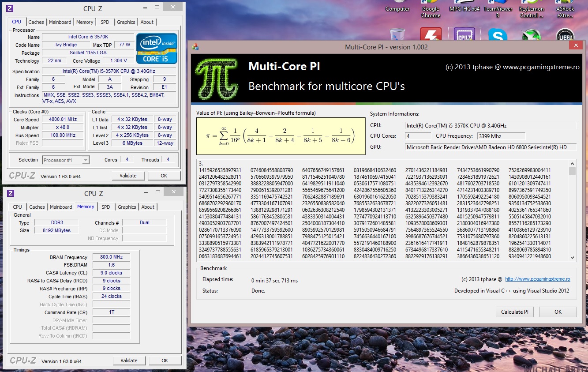The image size is (588, 372).
Task: Click Validate in the bottom CPU-Z window
Action: tap(129, 361)
